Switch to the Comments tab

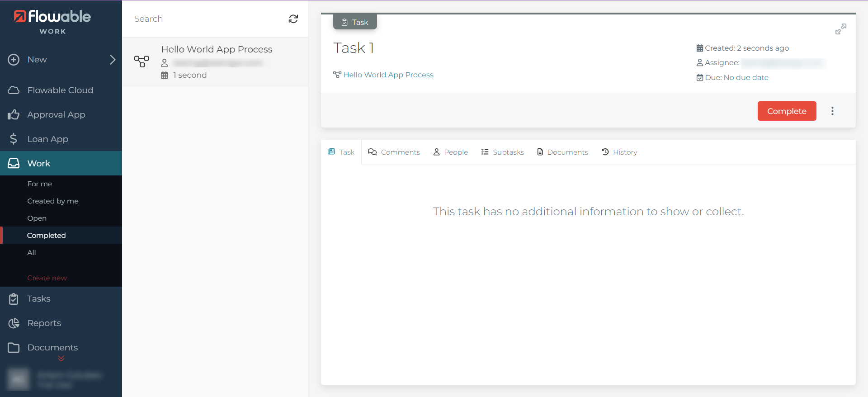(394, 152)
